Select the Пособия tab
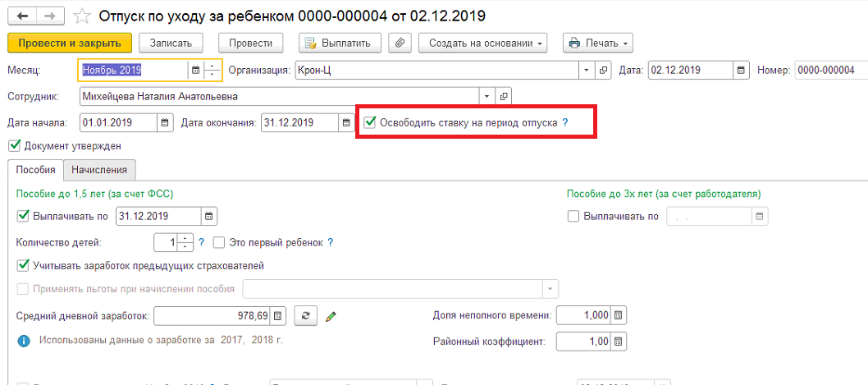868x385 pixels. click(x=35, y=170)
